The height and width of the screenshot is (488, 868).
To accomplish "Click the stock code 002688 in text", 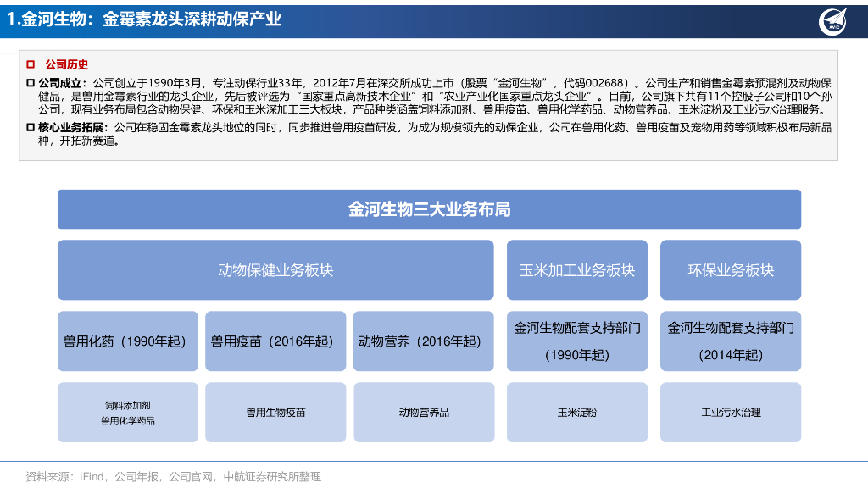I will [605, 83].
